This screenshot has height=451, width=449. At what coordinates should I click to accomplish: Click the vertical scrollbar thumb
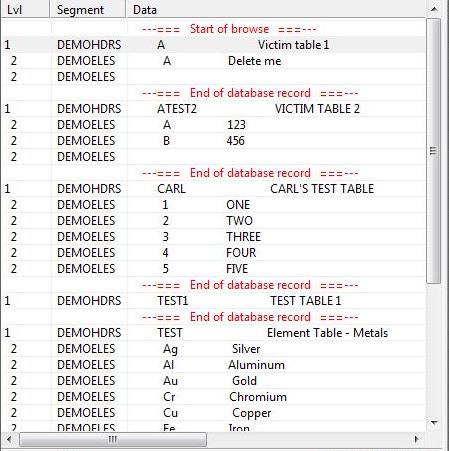(434, 151)
